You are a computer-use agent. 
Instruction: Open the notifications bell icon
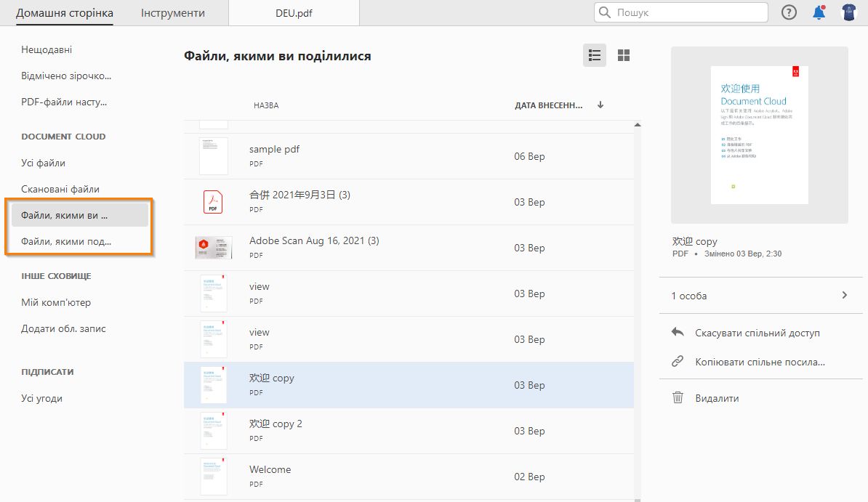pos(819,12)
